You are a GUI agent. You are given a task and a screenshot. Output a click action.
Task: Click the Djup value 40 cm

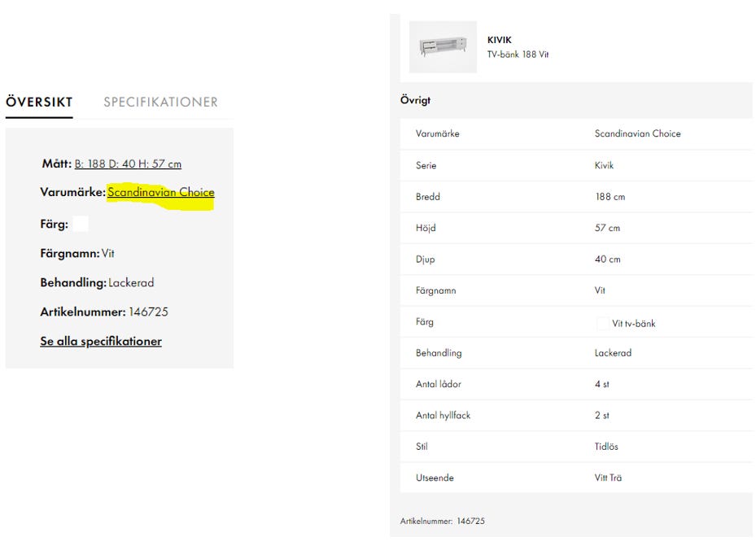coord(607,260)
